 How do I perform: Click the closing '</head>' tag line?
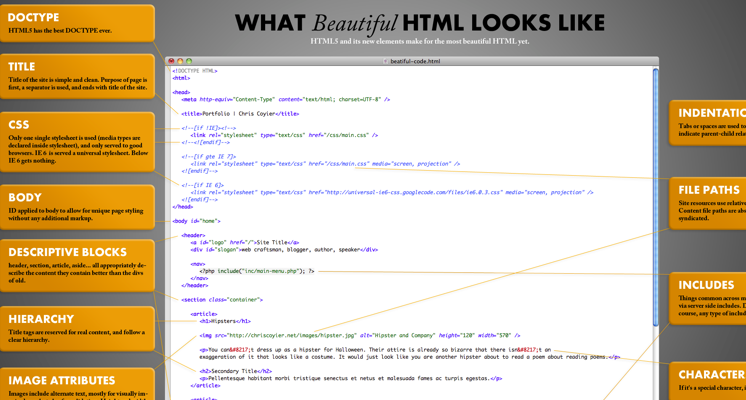point(183,207)
